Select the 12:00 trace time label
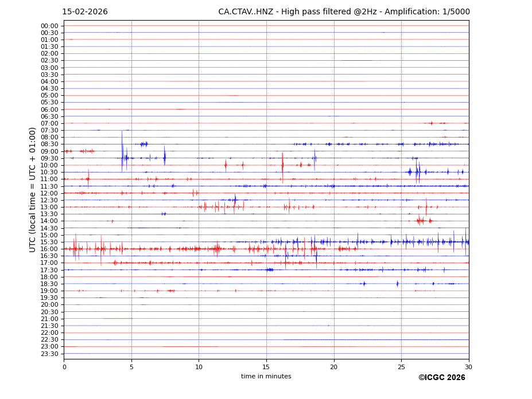 click(x=49, y=193)
